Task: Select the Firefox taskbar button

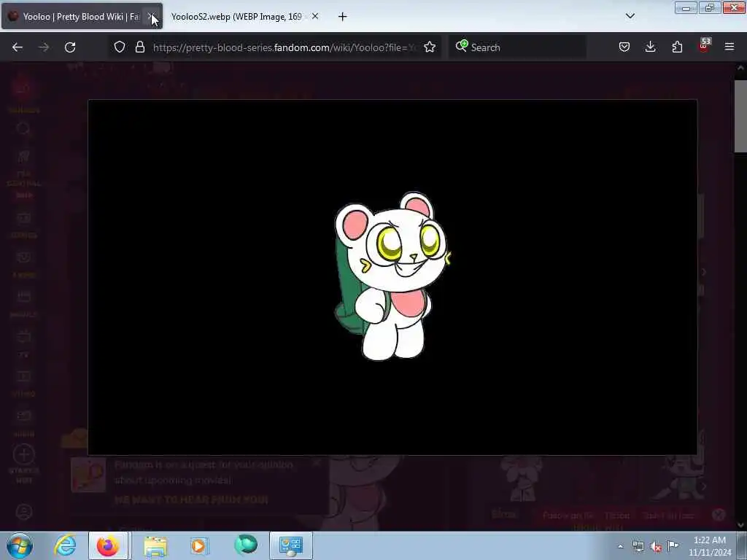Action: click(x=108, y=545)
